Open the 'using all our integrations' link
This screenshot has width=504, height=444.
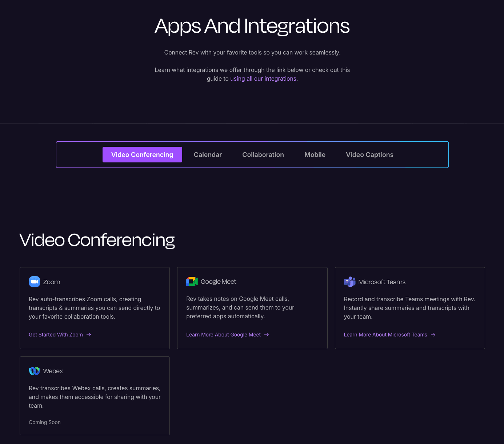(x=263, y=78)
